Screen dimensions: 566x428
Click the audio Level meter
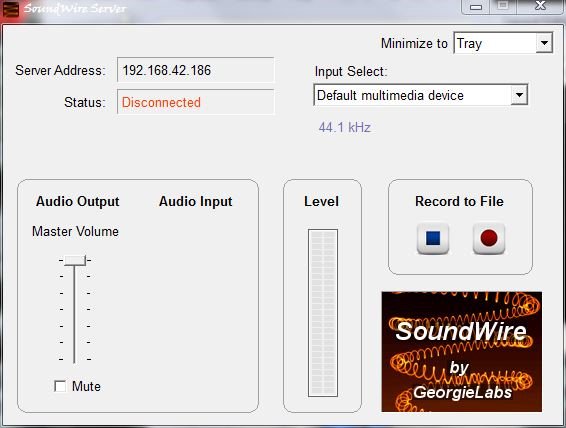click(323, 313)
